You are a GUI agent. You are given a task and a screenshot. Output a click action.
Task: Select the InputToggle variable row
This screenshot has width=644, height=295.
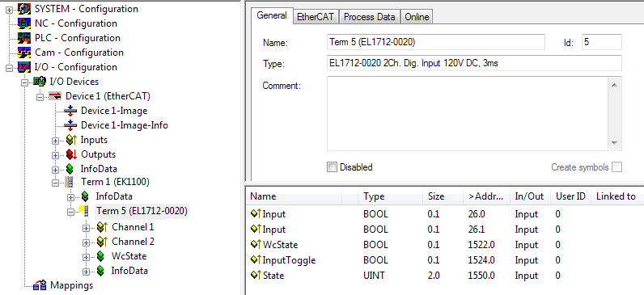click(x=445, y=260)
